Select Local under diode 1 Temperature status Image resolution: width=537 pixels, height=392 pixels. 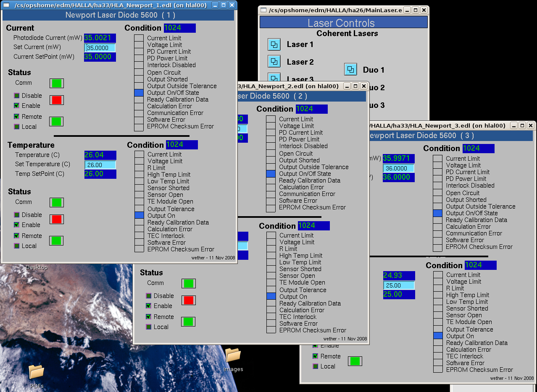tap(17, 246)
